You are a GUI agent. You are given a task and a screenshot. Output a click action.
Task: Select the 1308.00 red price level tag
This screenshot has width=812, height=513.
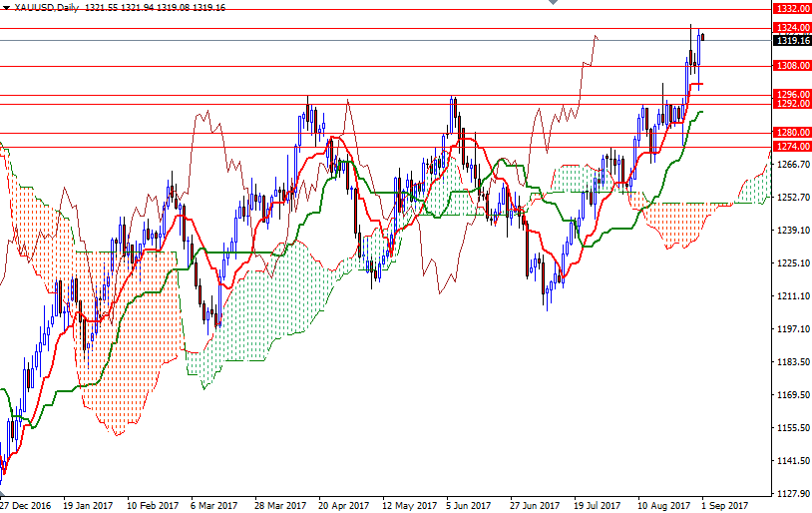click(x=791, y=66)
